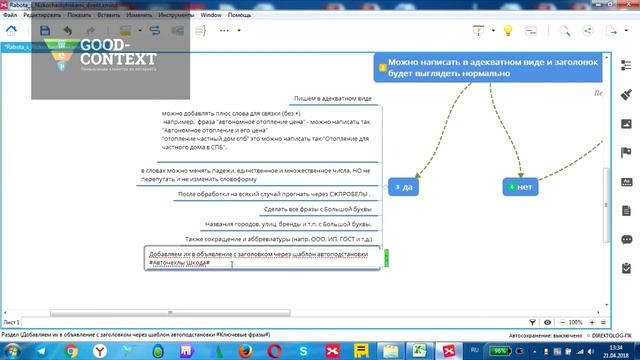Open the Инструменты menu
This screenshot has height=360, width=640.
pyautogui.click(x=176, y=15)
